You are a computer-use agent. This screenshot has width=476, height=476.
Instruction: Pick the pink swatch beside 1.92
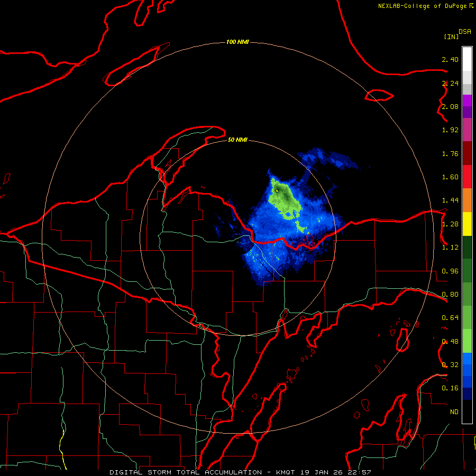pos(467,130)
